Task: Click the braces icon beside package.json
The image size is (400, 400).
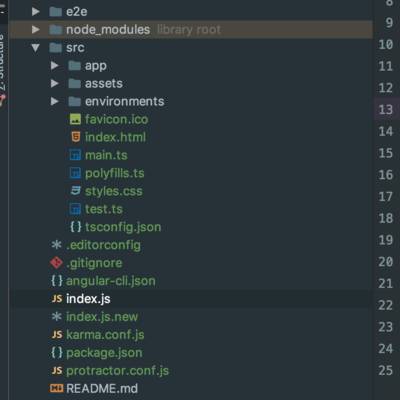Action: click(x=57, y=352)
